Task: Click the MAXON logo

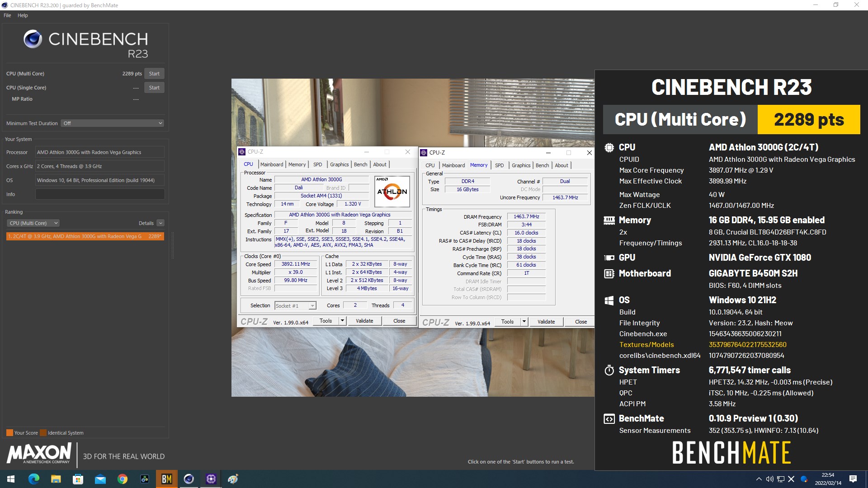Action: (x=39, y=454)
